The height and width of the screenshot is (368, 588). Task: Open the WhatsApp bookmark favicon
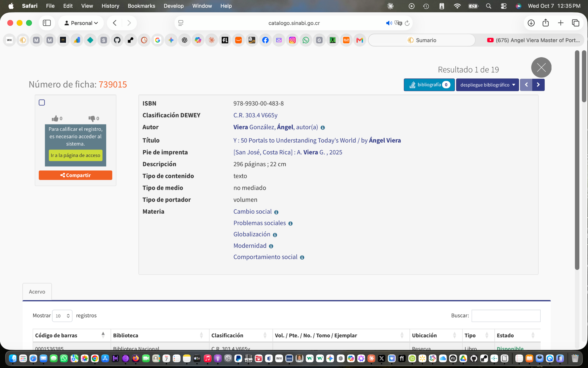point(306,40)
